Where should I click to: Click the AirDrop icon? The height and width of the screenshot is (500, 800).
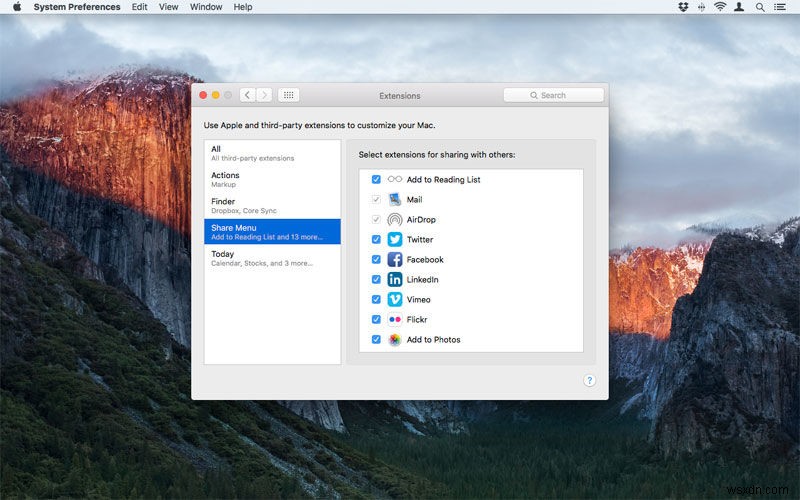point(395,220)
